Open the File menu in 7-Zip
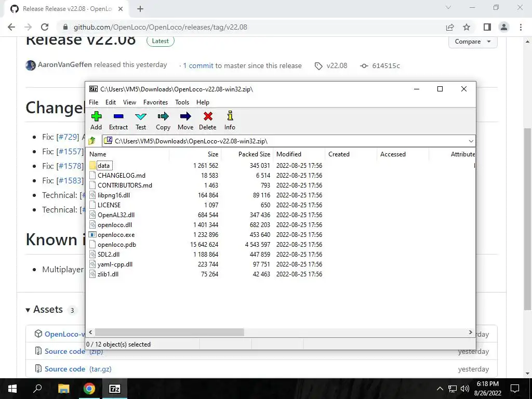Viewport: 532px width, 399px height. click(x=94, y=102)
